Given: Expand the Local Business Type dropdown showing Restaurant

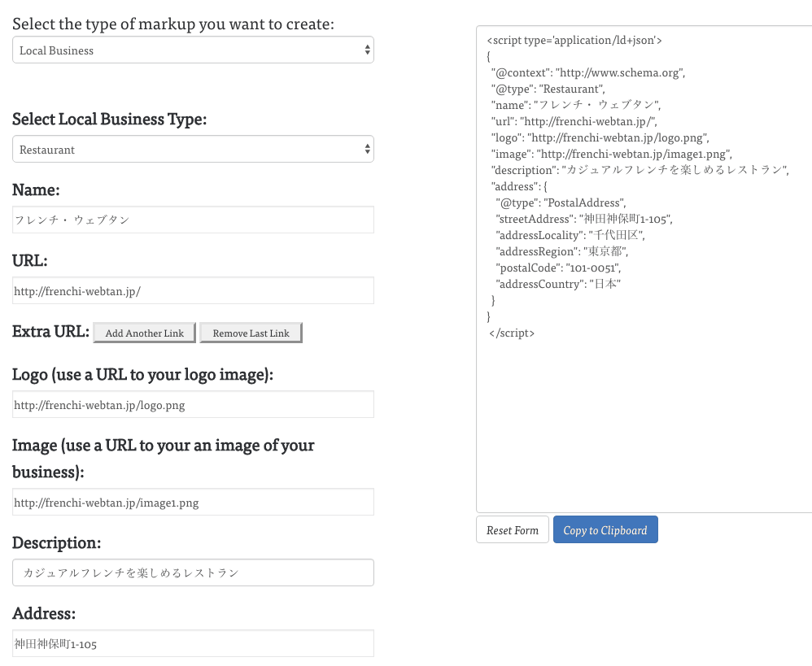Looking at the screenshot, I should pos(193,150).
